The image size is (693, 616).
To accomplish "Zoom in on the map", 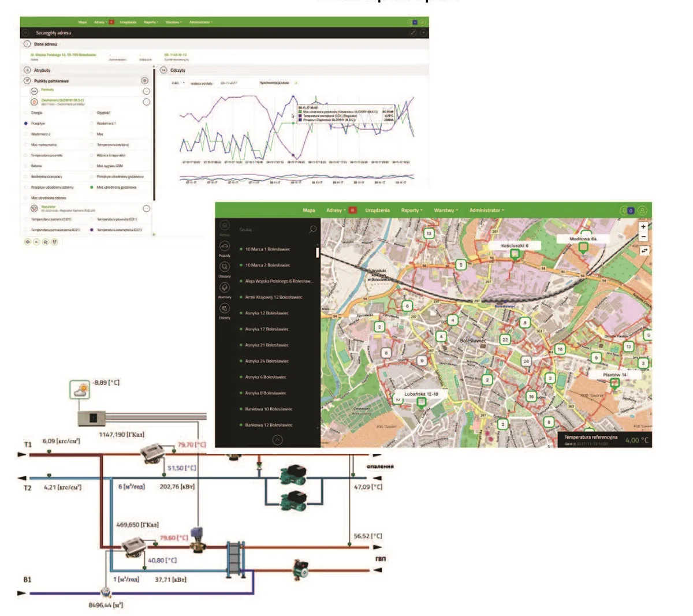I will tap(643, 227).
